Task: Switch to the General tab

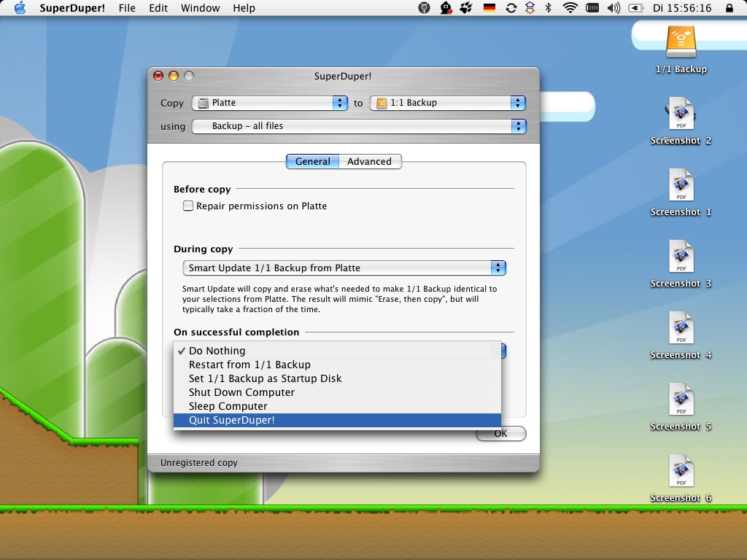Action: tap(312, 161)
